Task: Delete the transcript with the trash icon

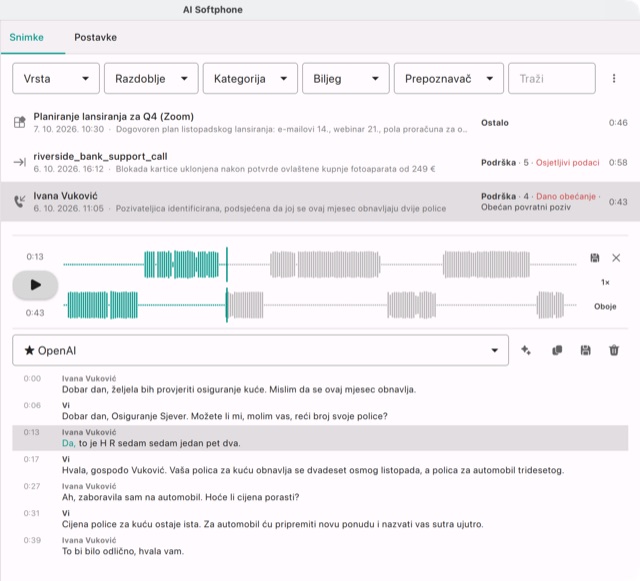Action: [x=614, y=350]
